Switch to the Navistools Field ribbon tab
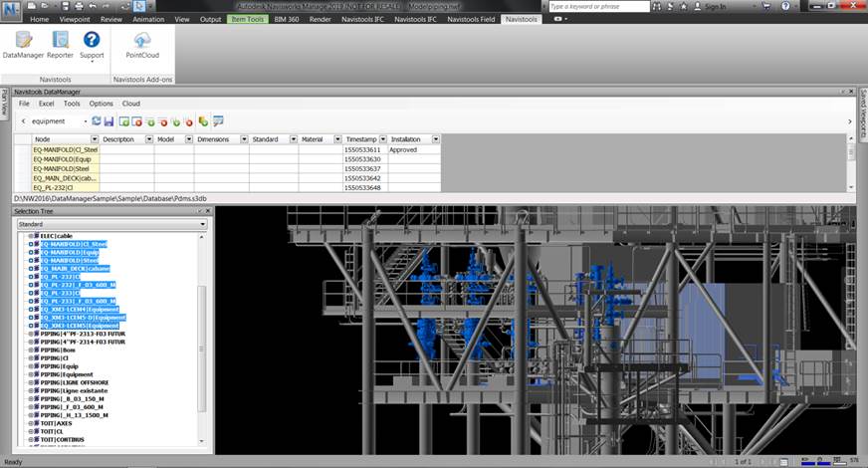This screenshot has width=868, height=468. click(x=471, y=19)
